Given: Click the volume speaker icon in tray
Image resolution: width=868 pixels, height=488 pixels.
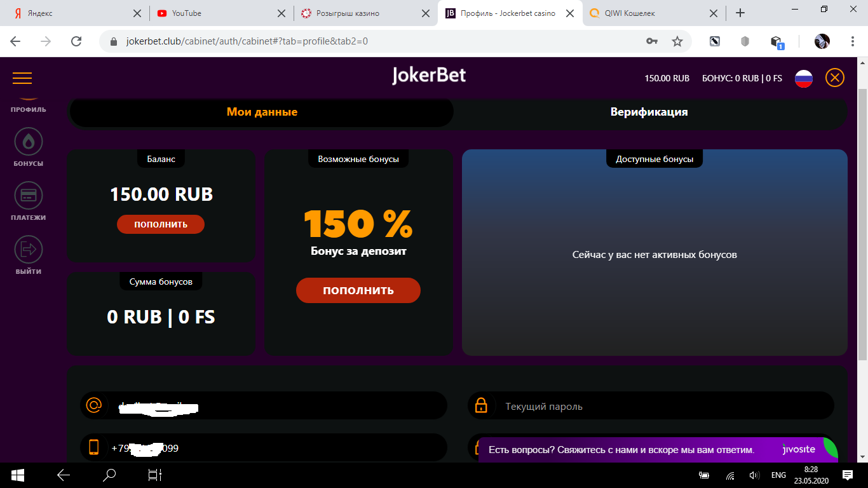Looking at the screenshot, I should click(755, 475).
